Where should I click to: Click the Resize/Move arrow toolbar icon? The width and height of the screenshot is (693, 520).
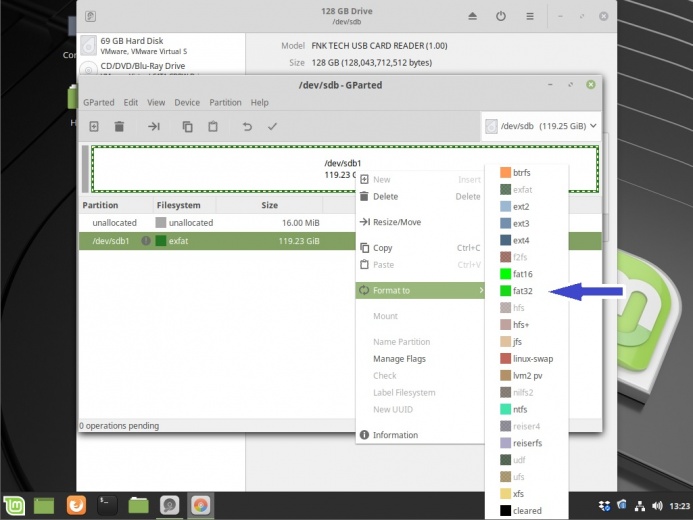click(154, 127)
